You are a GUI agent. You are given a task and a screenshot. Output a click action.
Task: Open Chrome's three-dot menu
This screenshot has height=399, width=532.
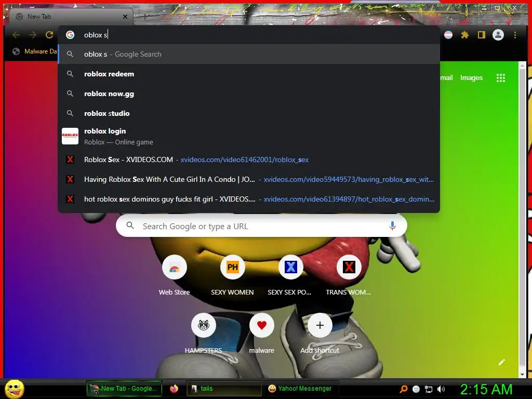(x=515, y=35)
